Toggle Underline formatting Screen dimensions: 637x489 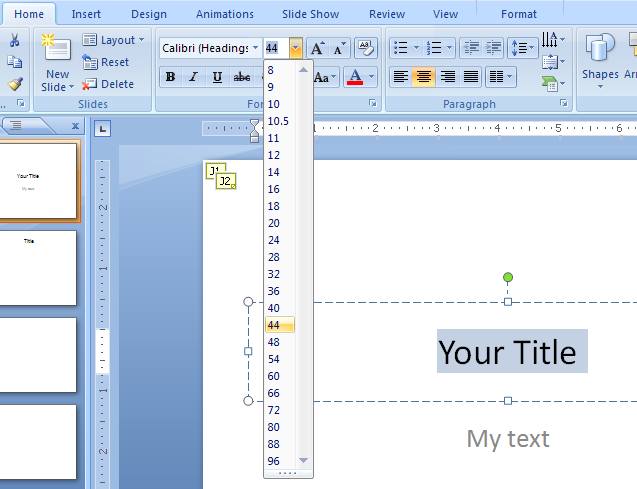pos(217,77)
